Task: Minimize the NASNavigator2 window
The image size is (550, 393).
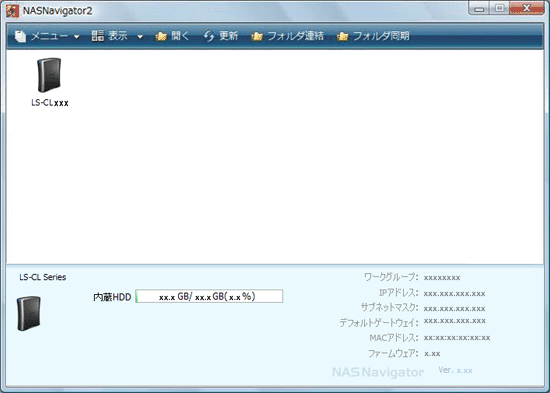Action: click(479, 9)
